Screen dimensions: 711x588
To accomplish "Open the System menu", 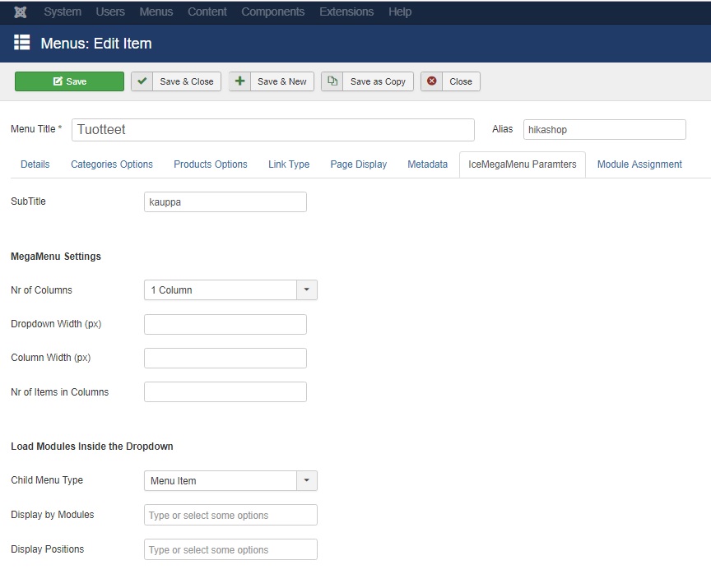I will 63,12.
